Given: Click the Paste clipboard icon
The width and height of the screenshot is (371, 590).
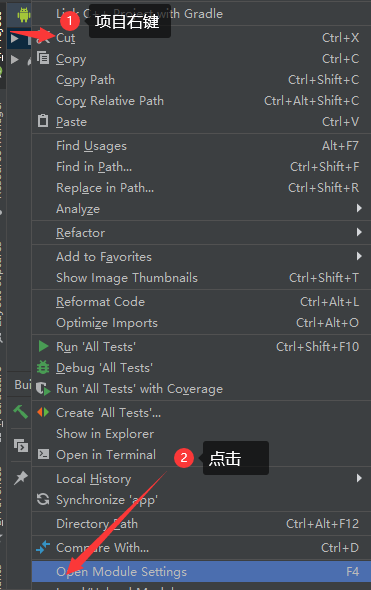Looking at the screenshot, I should coord(43,121).
